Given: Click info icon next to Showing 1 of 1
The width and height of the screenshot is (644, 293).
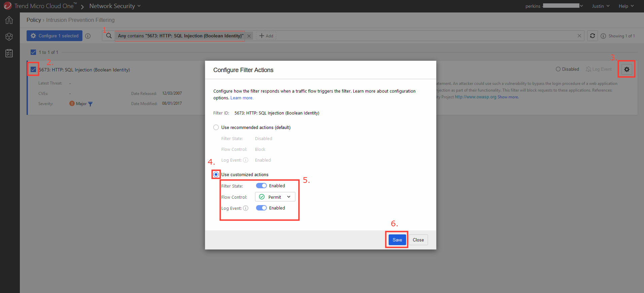Looking at the screenshot, I should 603,36.
